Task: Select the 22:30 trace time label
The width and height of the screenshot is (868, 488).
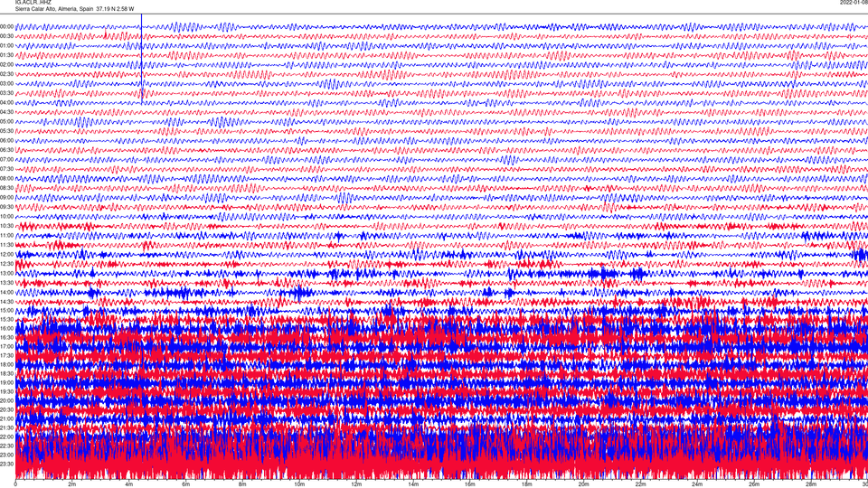Action: [x=6, y=446]
